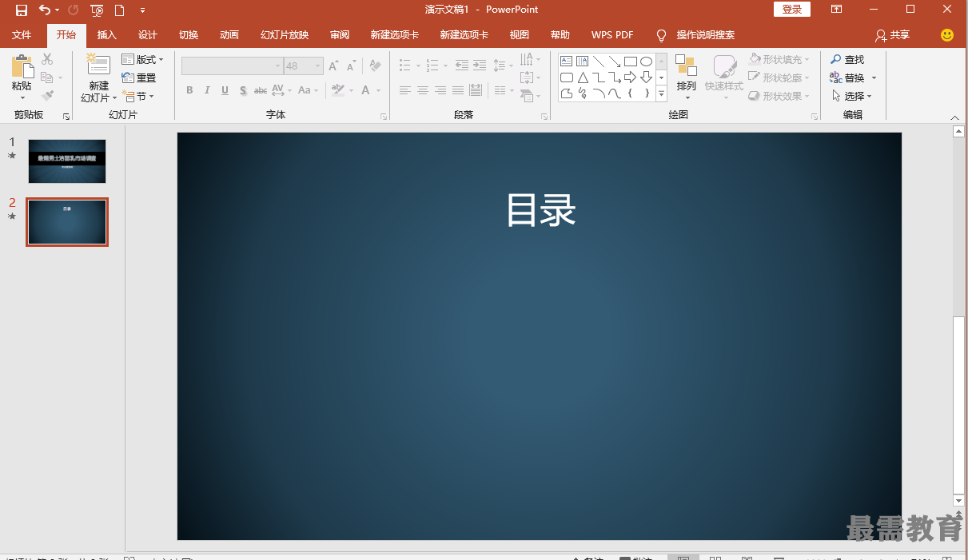Switch to the Transitions (切换) tab
Viewport: 968px width, 560px height.
[x=189, y=35]
